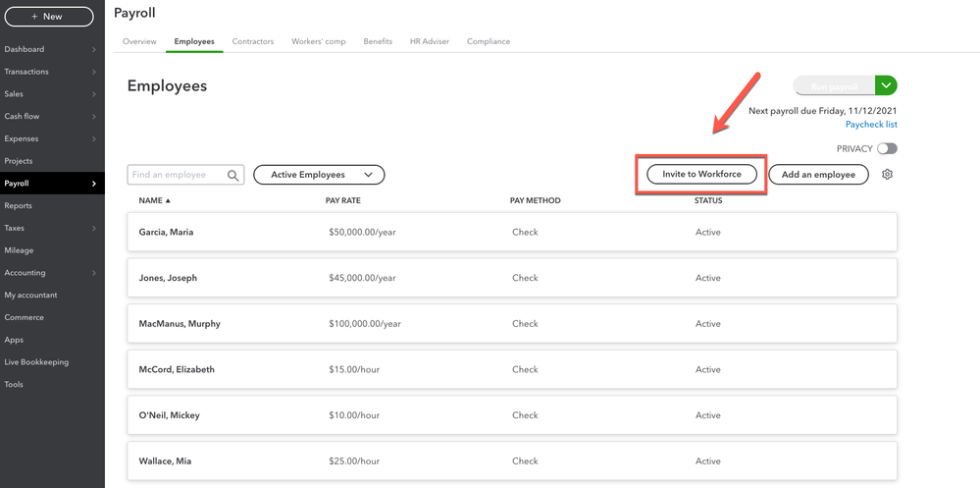Toggle the PRIVACY switch
Viewport: 980px width, 488px height.
[887, 149]
